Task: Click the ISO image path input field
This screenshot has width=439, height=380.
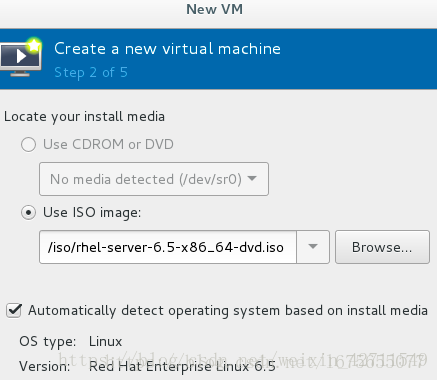Action: click(168, 247)
